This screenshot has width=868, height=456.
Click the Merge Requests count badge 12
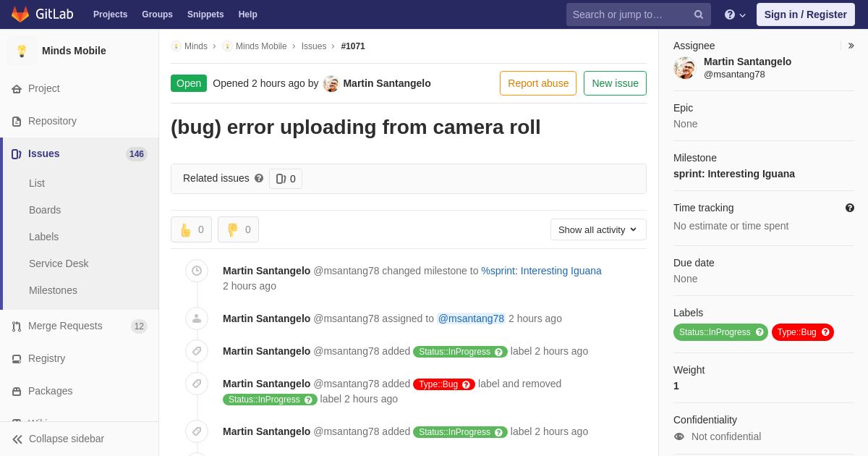click(x=139, y=326)
